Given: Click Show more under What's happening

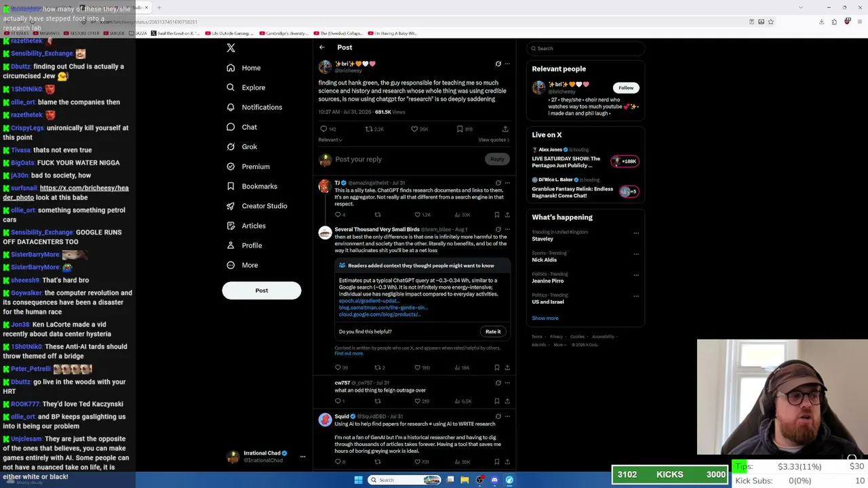Looking at the screenshot, I should tap(545, 319).
